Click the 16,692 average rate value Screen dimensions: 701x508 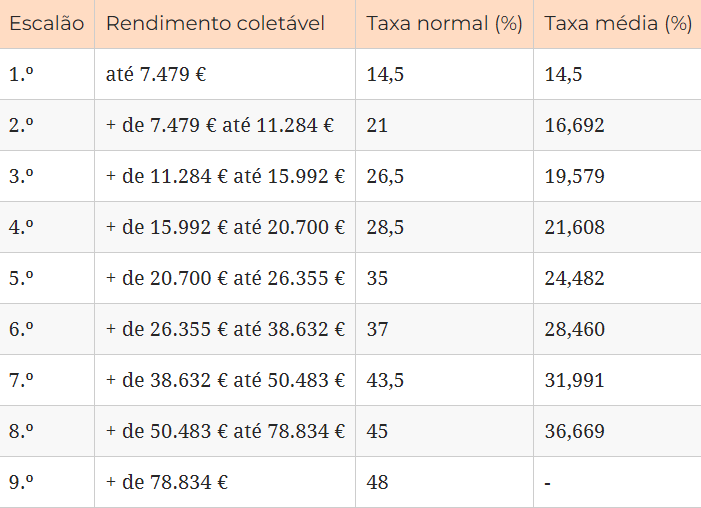574,125
